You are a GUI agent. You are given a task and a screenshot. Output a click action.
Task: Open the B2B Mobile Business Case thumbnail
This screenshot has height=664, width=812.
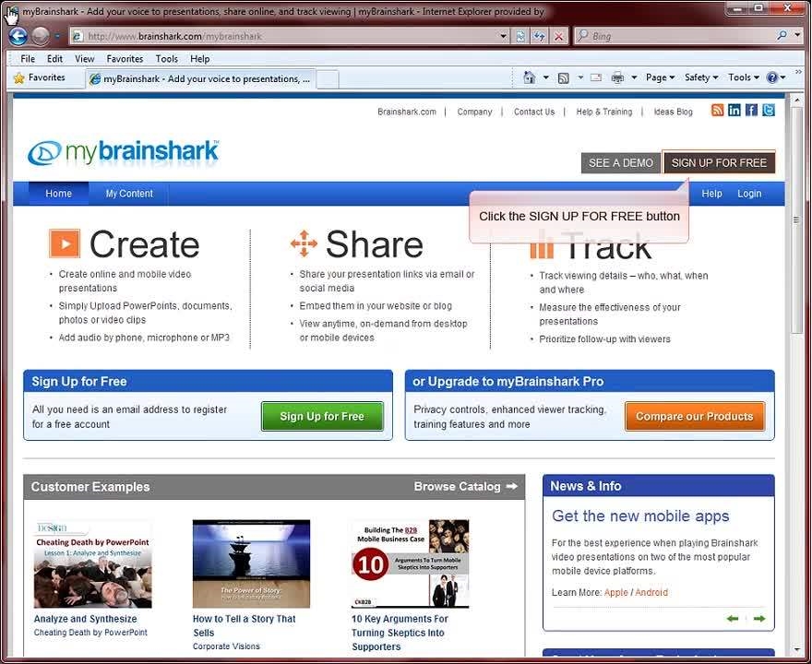pos(410,564)
